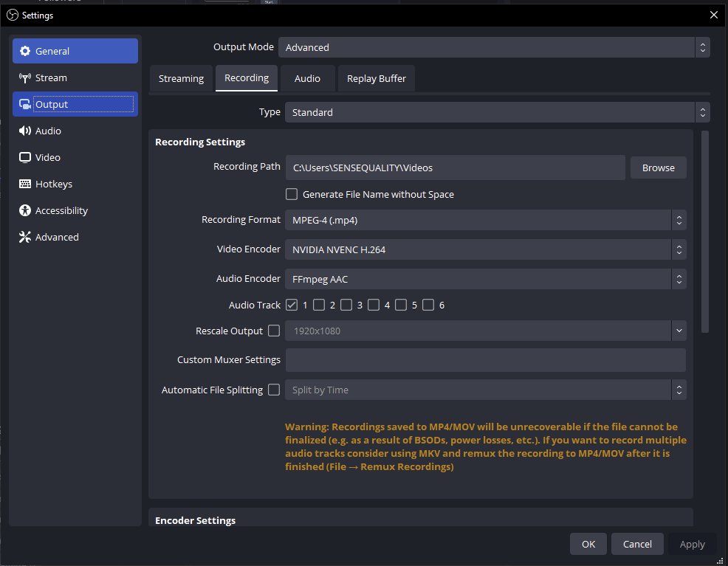This screenshot has height=566, width=728.
Task: Enable Generate File Name without Space
Action: click(292, 194)
